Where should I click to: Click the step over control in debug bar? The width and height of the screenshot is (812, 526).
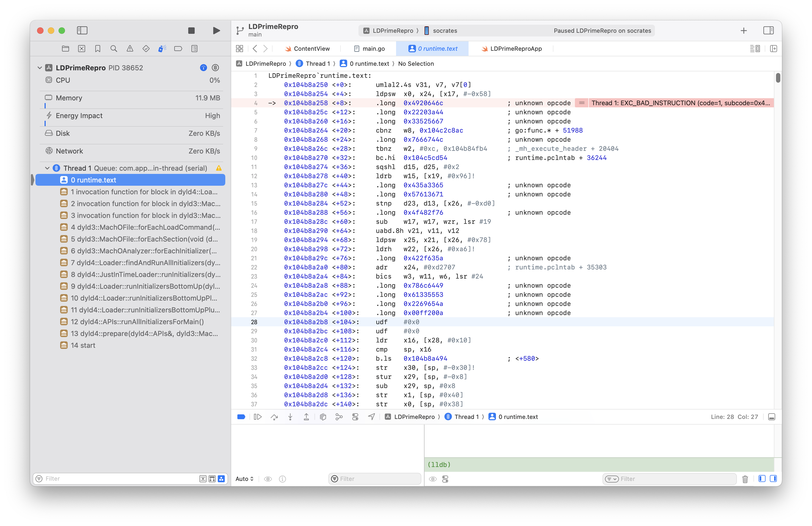[274, 417]
